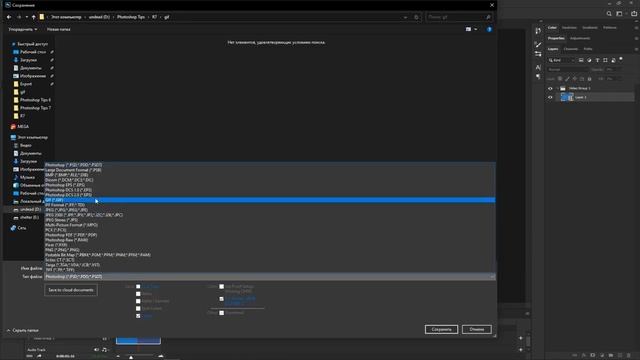This screenshot has height=360, width=640.
Task: Toggle the Spot Colors checkbox
Action: point(138,309)
